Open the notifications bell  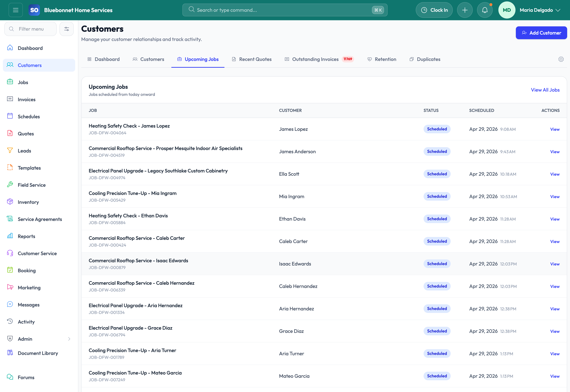(x=484, y=10)
